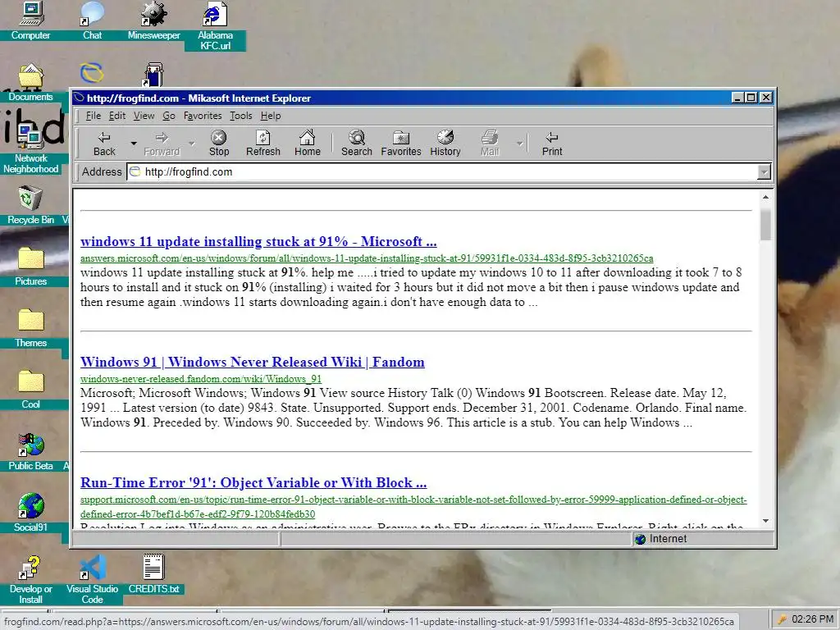Open the Edit menu
Viewport: 840px width, 630px height.
point(117,116)
